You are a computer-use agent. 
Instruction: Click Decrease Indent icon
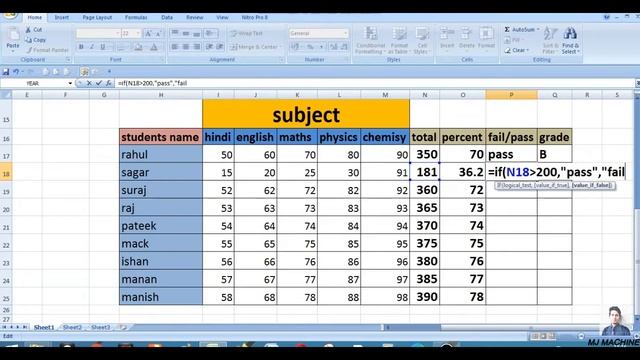pos(209,47)
